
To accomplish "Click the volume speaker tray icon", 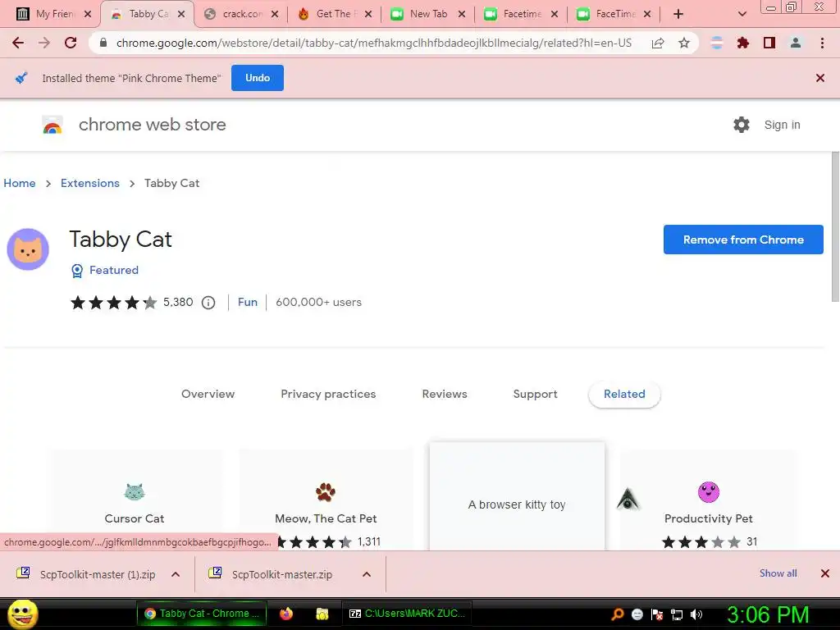I will tap(696, 614).
